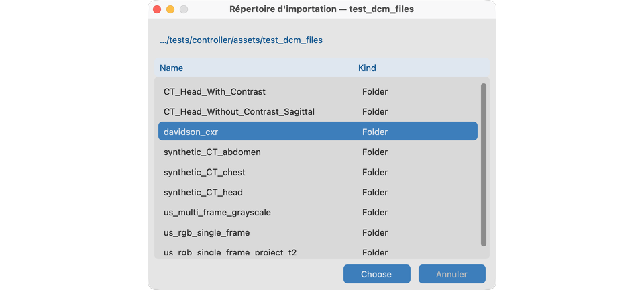This screenshot has height=290, width=644.
Task: Select the partially visible us_rgb_single_frame_project_t2 folder
Action: pos(317,252)
